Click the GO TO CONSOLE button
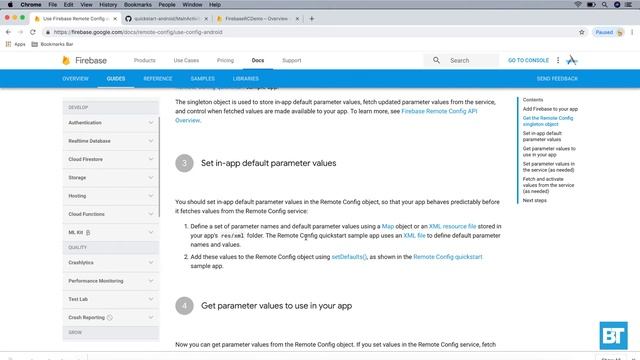 [528, 60]
